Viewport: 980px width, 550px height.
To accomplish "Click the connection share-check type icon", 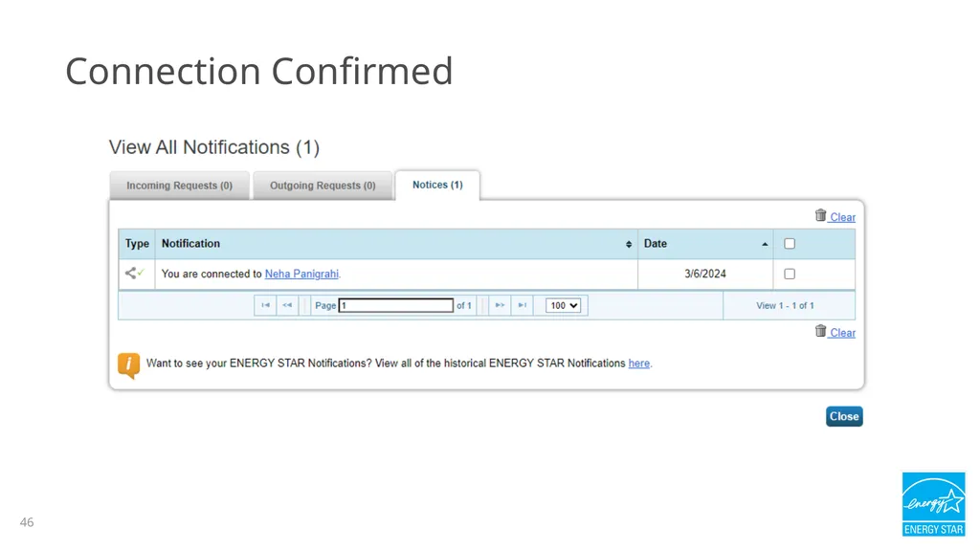I will pyautogui.click(x=134, y=274).
